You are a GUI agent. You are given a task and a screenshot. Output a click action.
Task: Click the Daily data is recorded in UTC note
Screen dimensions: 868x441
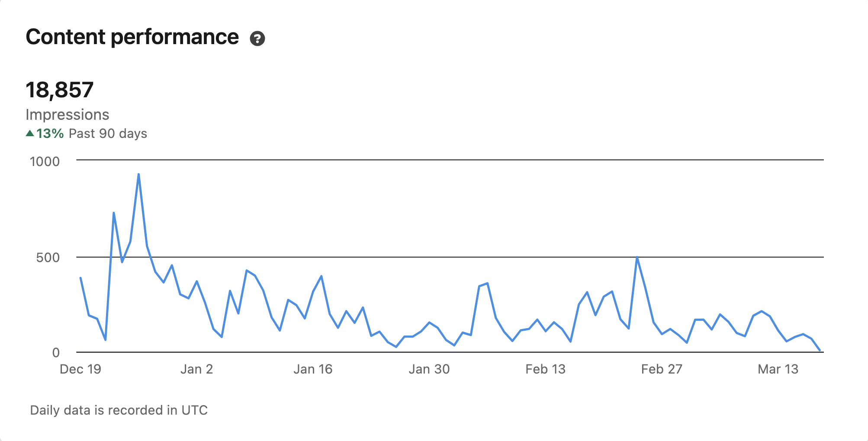click(x=119, y=410)
